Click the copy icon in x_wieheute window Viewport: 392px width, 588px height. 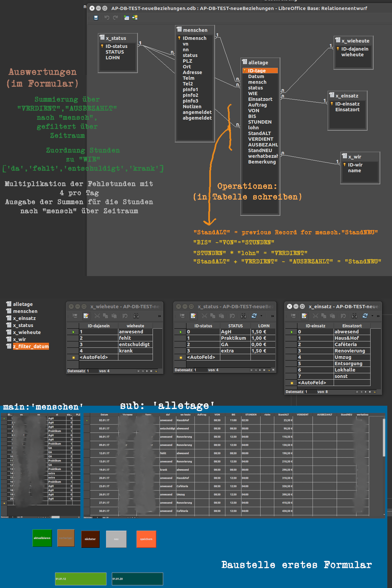click(105, 316)
